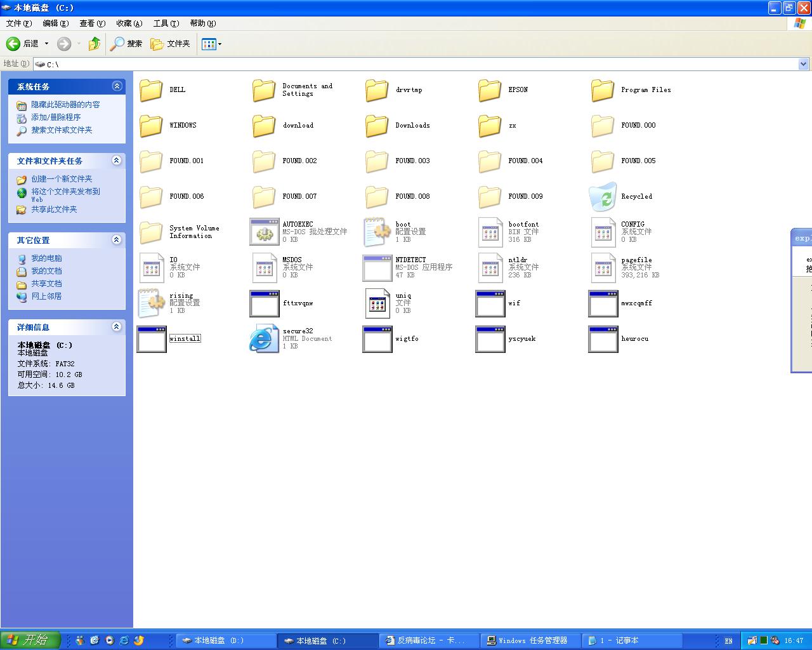Screen dimensions: 812x650
Task: Click the Forward navigation button
Action: (x=64, y=44)
